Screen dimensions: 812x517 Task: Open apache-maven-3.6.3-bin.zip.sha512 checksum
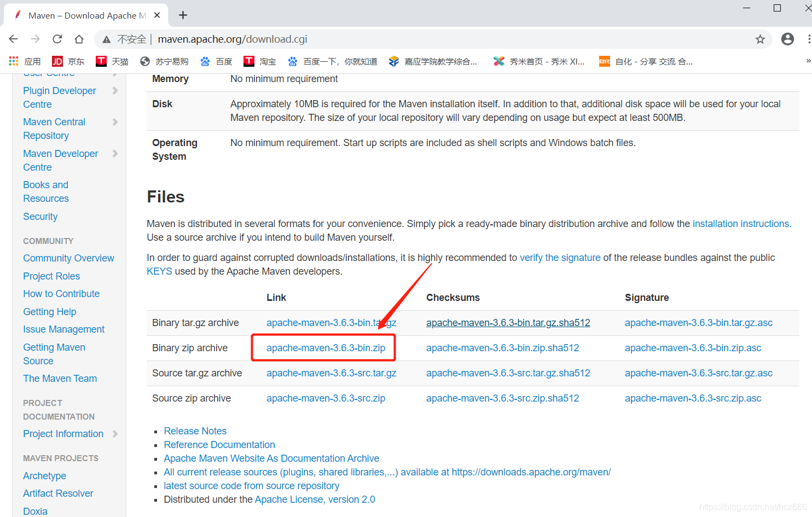tap(502, 348)
